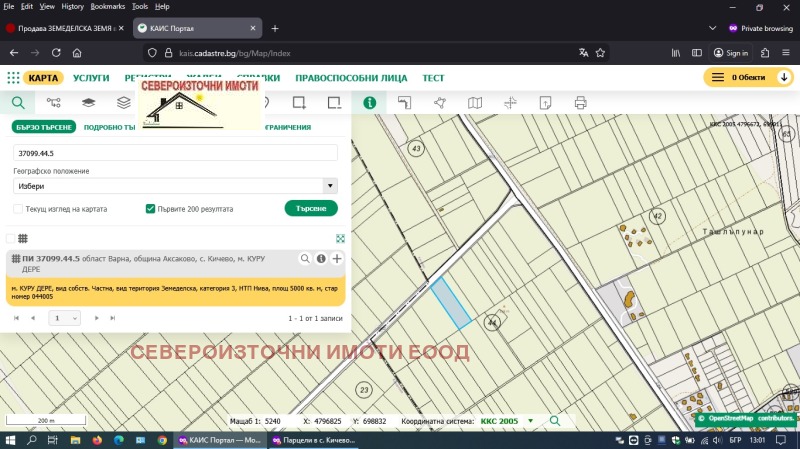Select the info identify tool in toolbar
Screen dimensions: 800x449
(369, 102)
